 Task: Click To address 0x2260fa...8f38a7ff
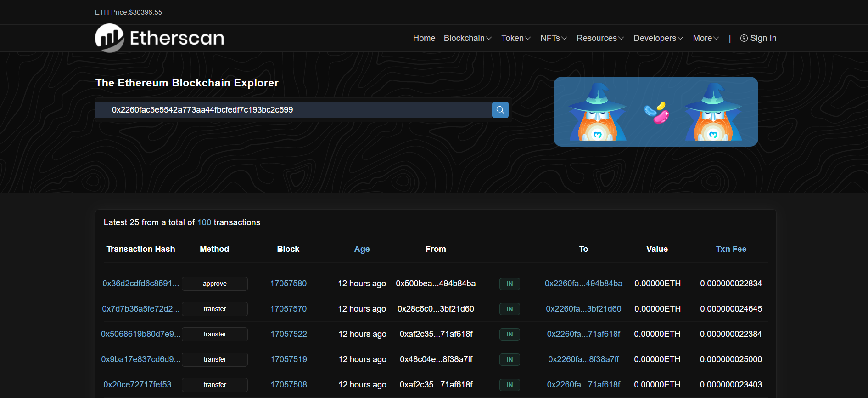coord(583,359)
